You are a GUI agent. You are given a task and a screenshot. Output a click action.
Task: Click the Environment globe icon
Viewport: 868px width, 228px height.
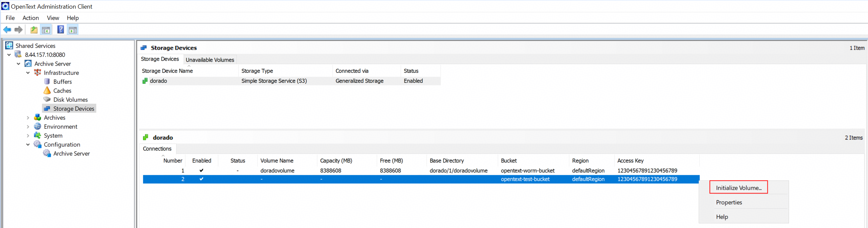(38, 127)
